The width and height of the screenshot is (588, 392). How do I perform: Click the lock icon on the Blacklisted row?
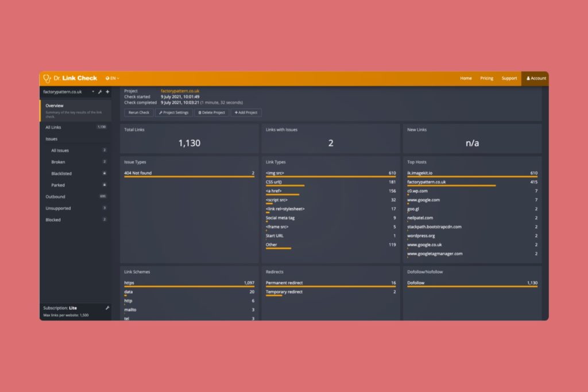point(104,173)
